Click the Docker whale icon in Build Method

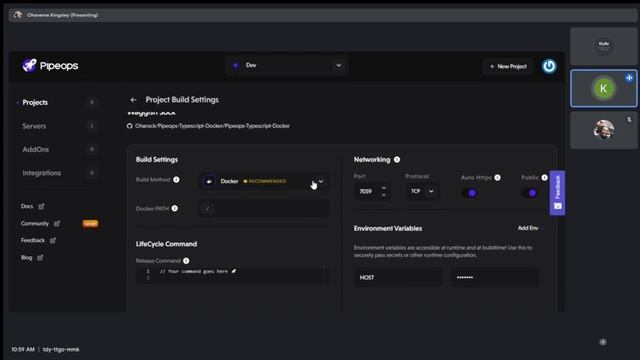(209, 181)
